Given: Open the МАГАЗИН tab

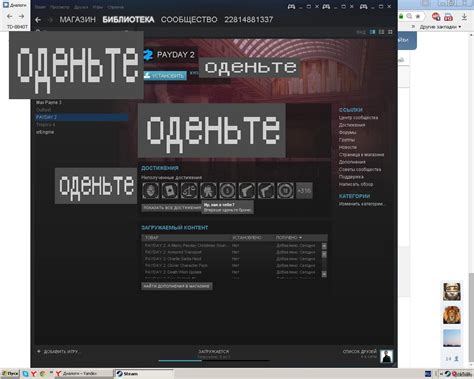Looking at the screenshot, I should (x=77, y=20).
